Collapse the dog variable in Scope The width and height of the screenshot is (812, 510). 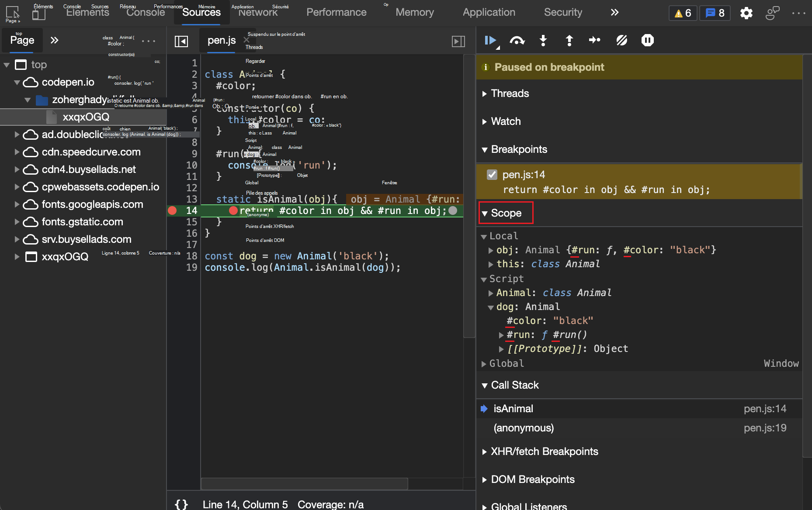491,307
